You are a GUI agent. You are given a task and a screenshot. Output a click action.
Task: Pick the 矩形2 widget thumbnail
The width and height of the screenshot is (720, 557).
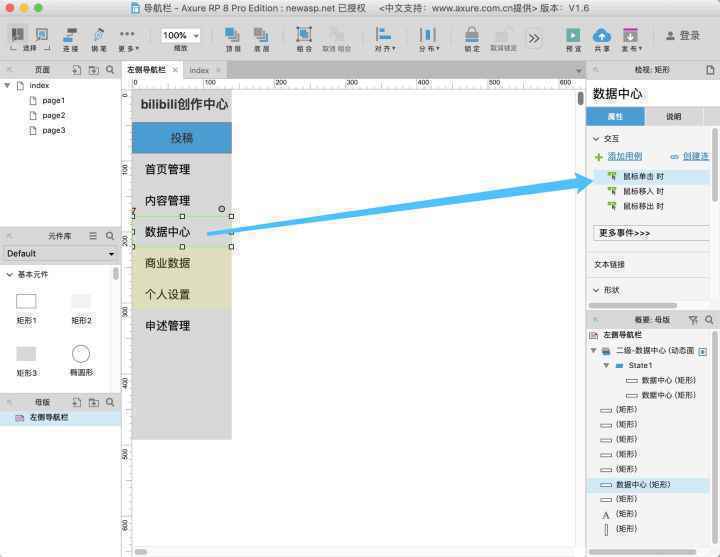click(x=81, y=301)
